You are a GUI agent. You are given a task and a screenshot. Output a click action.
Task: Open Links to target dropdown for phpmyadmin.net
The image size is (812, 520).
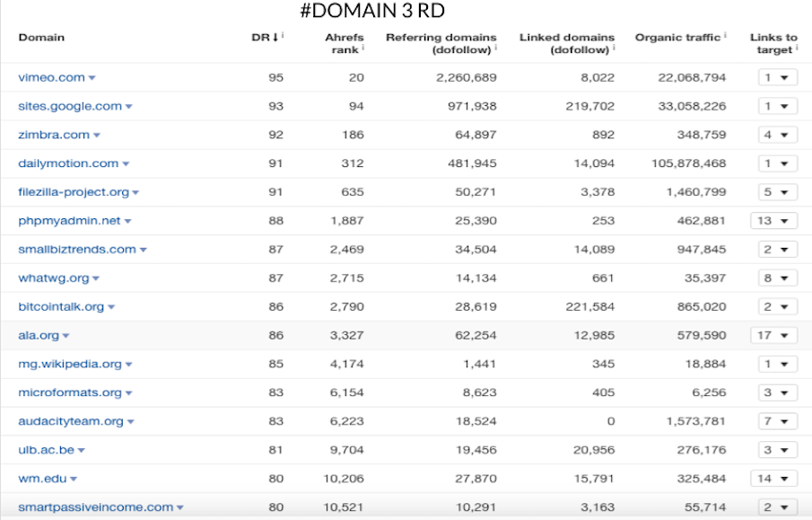coord(773,221)
